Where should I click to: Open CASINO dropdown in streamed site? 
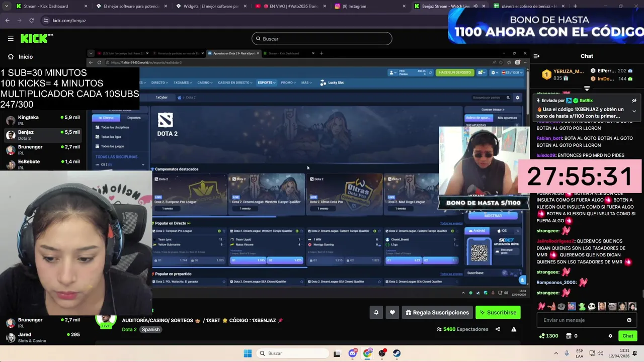click(204, 82)
